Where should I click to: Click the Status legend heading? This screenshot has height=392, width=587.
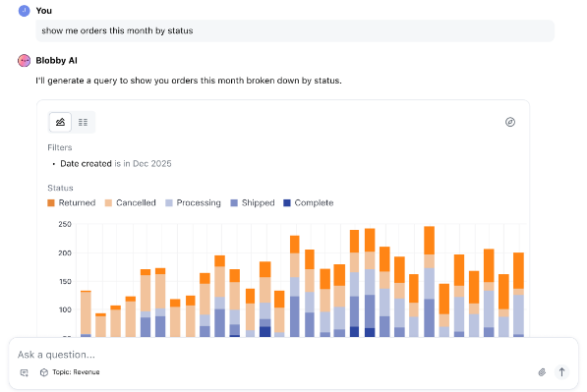tap(60, 188)
